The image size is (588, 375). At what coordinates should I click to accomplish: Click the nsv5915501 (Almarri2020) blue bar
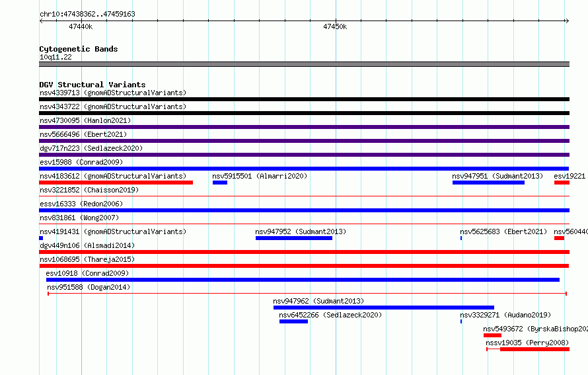coord(220,183)
